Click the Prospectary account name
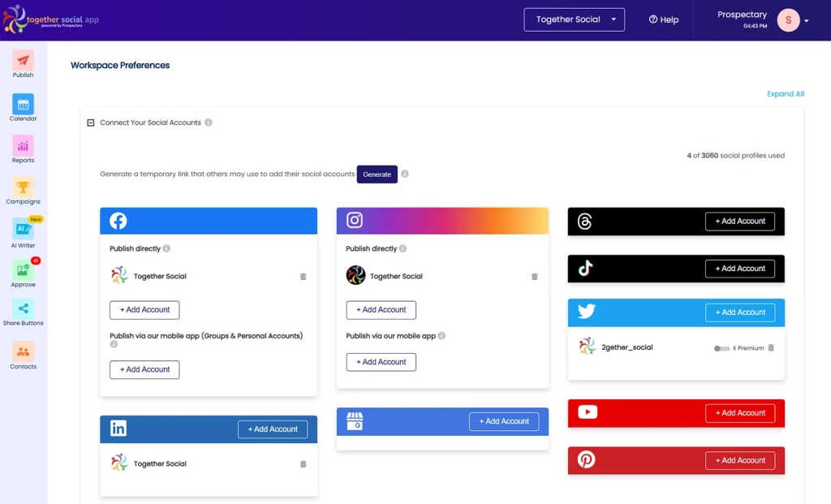 742,15
